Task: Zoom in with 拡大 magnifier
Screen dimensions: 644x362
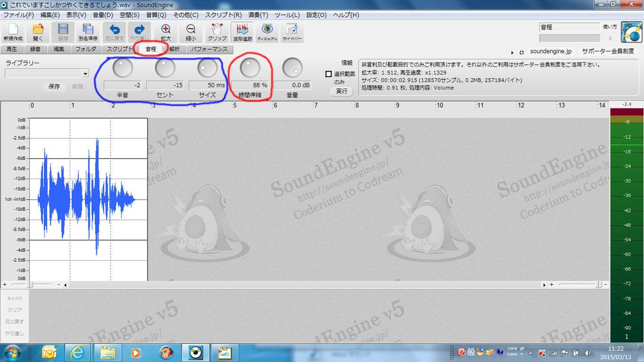Action: pyautogui.click(x=165, y=32)
